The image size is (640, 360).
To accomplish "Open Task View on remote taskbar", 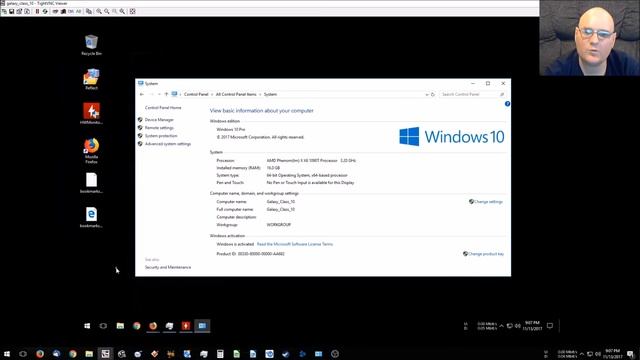I will click(103, 326).
